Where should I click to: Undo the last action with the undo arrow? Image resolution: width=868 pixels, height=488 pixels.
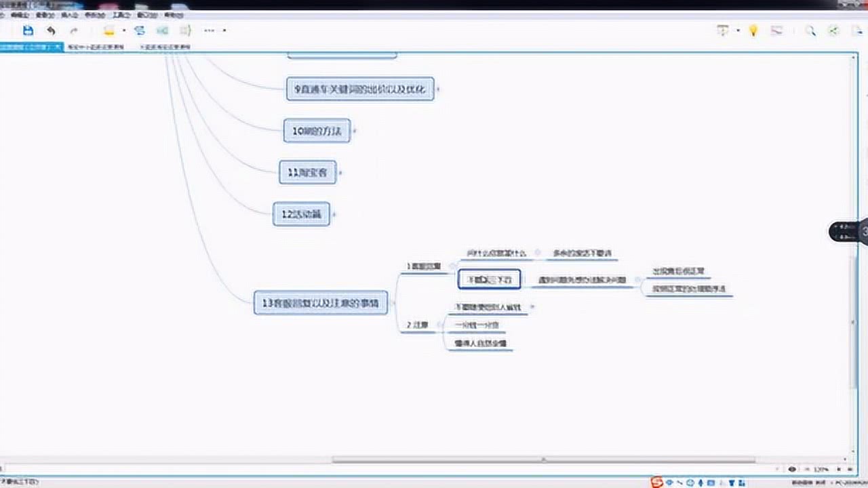51,30
